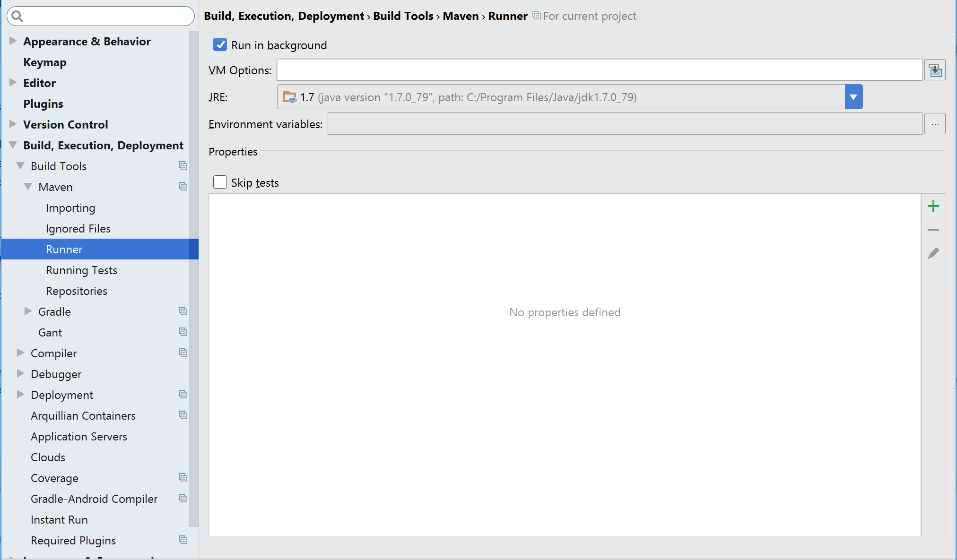Image resolution: width=957 pixels, height=560 pixels.
Task: Expand the Gradle node
Action: coord(28,311)
